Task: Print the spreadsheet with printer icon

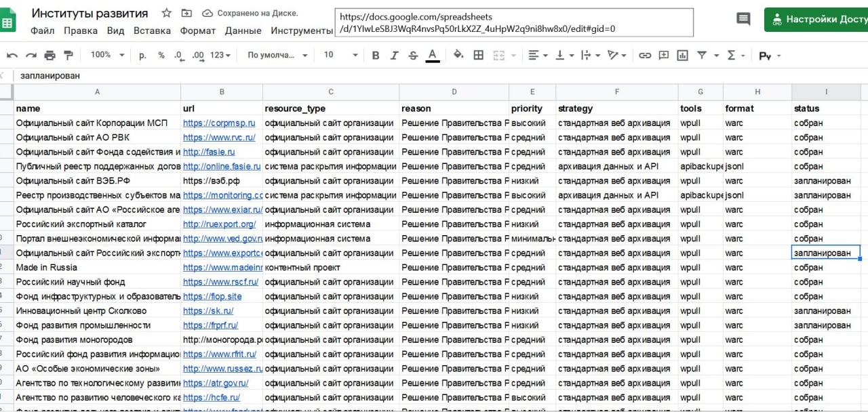Action: click(50, 55)
